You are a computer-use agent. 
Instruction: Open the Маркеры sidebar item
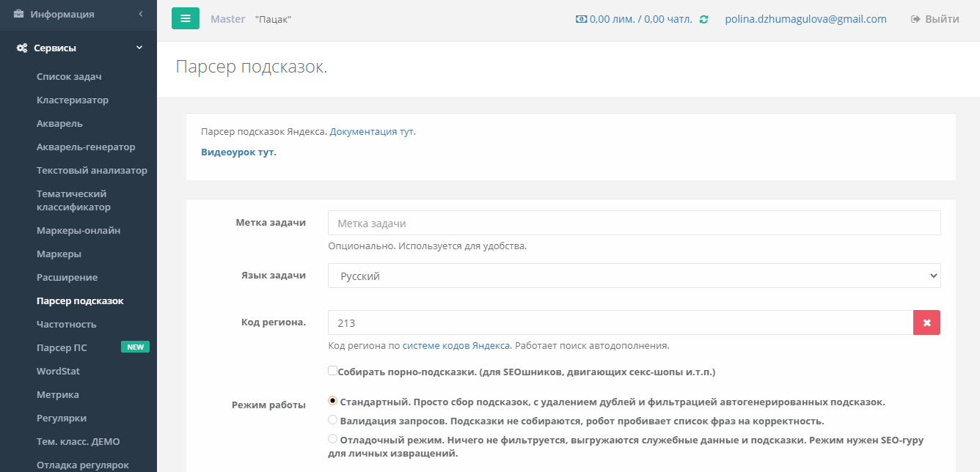pyautogui.click(x=59, y=254)
